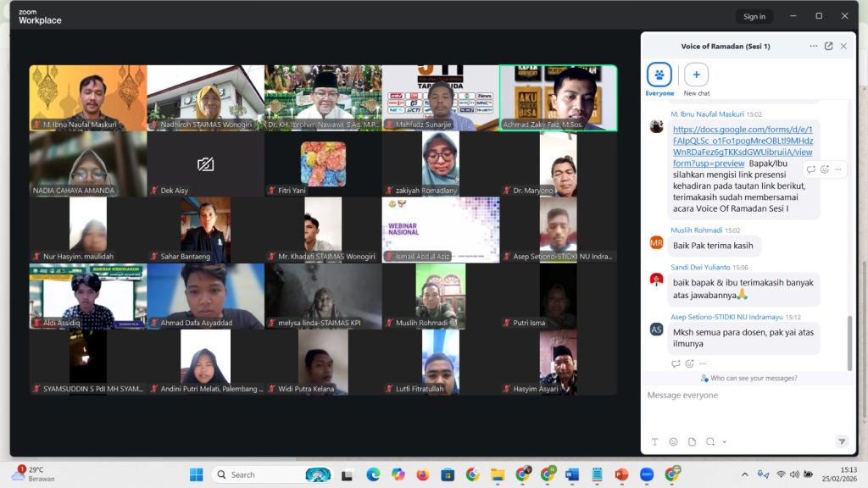This screenshot has height=488, width=868.
Task: Send the chat message with the send icon
Action: pos(841,441)
